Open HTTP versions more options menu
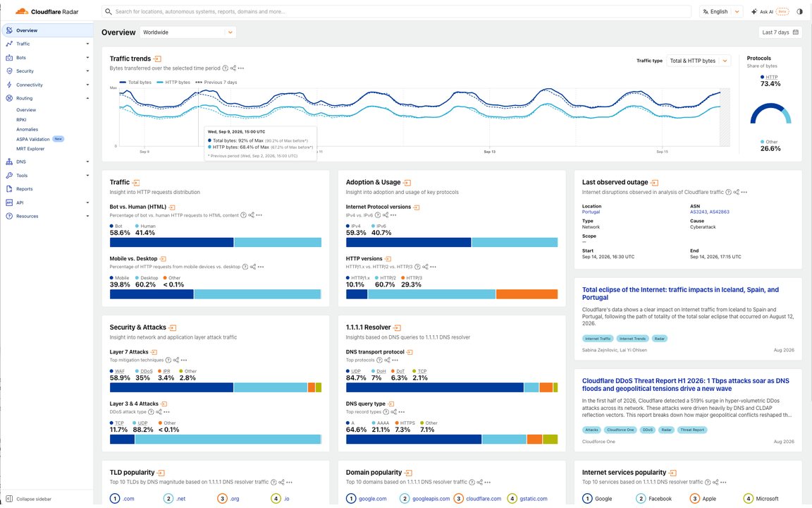This screenshot has width=812, height=508. [433, 267]
